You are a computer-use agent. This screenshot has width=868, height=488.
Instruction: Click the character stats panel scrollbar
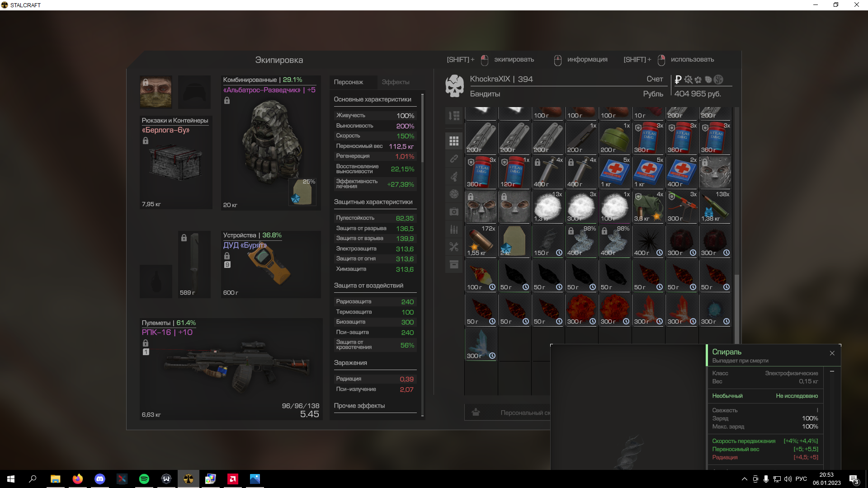422,128
